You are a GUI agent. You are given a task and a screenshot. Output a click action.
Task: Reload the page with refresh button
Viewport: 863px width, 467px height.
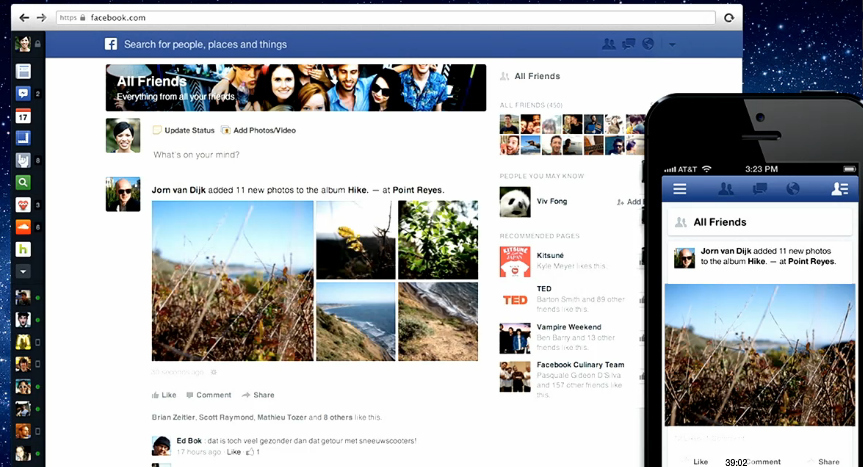tap(729, 18)
